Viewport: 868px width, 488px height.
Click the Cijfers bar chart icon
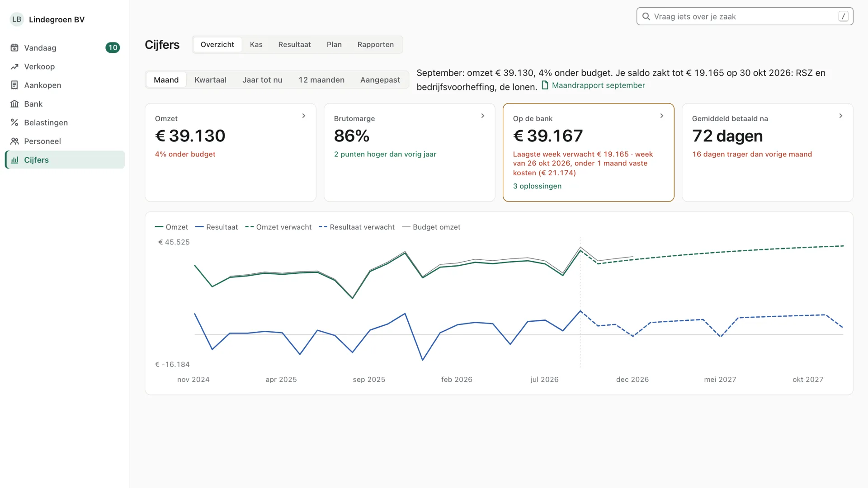point(14,160)
